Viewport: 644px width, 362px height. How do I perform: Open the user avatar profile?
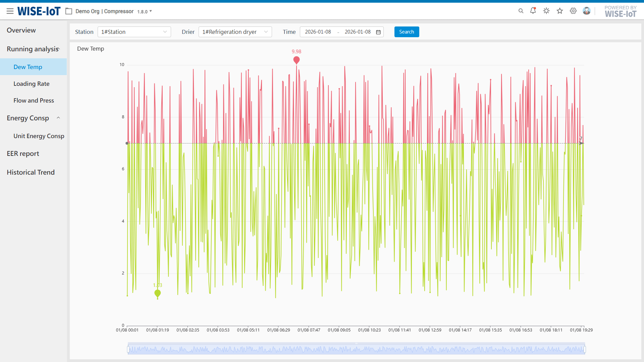[x=587, y=11]
